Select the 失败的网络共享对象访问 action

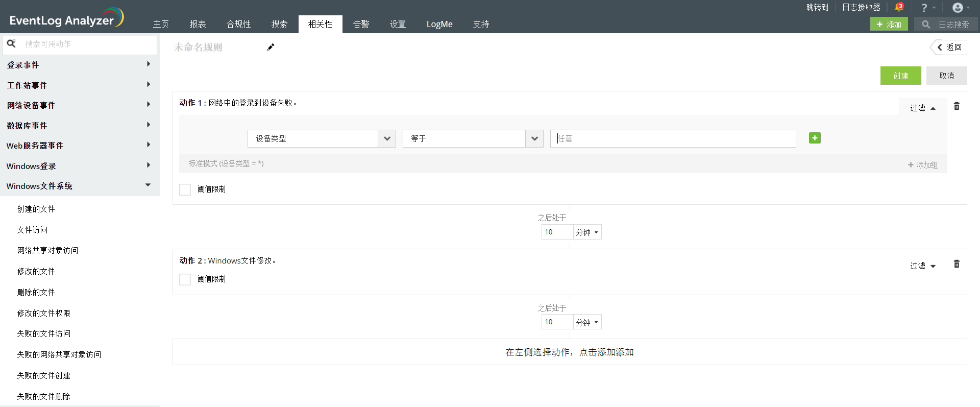tap(59, 354)
